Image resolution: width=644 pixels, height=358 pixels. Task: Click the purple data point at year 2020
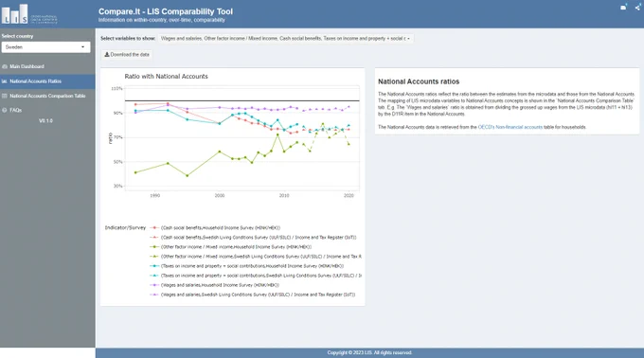[349, 107]
